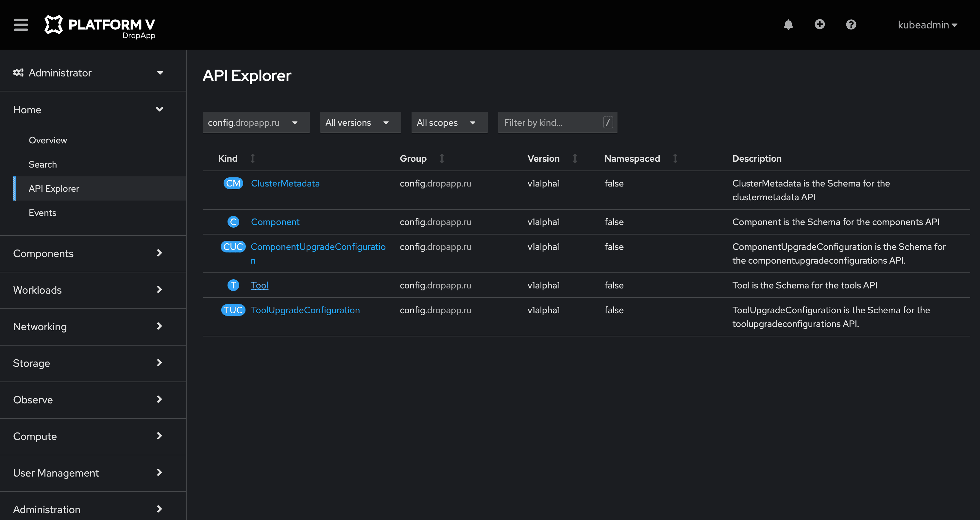Click the Administrator gears icon
980x520 pixels.
18,73
